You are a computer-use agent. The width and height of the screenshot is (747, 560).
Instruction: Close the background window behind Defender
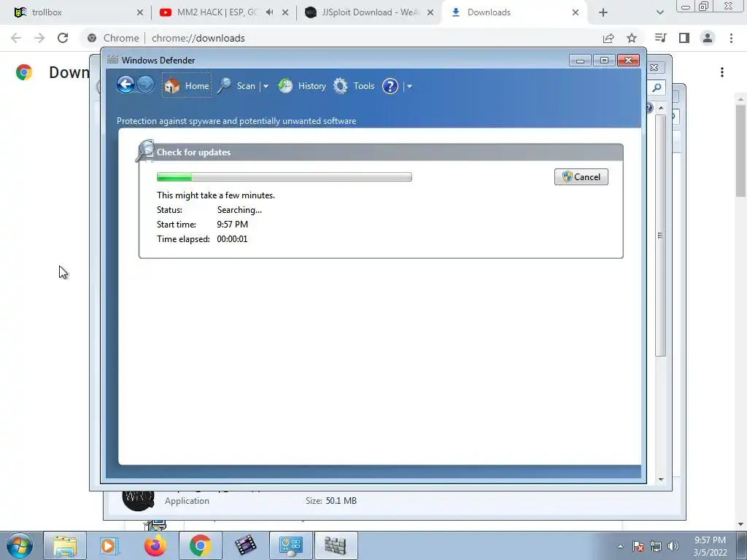coord(654,68)
